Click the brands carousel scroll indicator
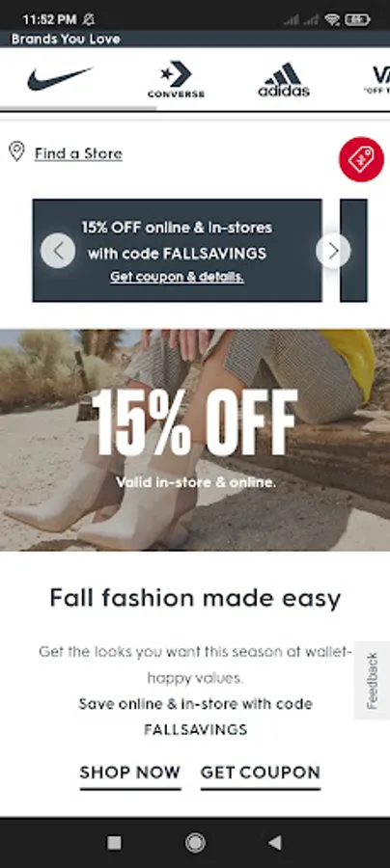Viewport: 390px width, 868px height. [78, 108]
